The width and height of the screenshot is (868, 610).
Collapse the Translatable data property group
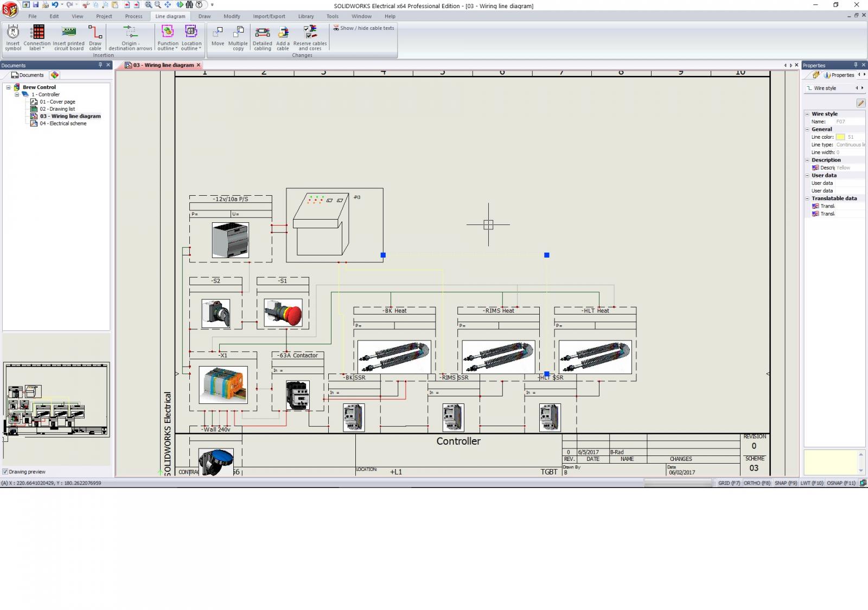807,198
